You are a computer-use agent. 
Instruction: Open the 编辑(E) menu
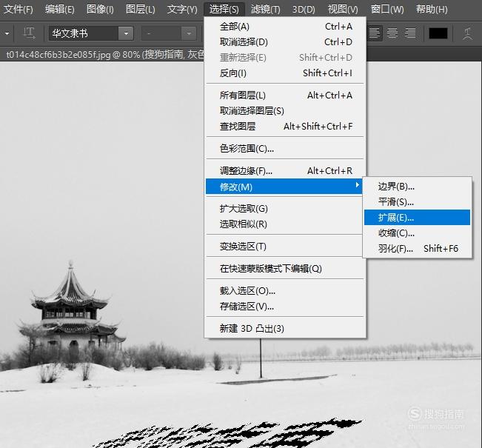60,9
